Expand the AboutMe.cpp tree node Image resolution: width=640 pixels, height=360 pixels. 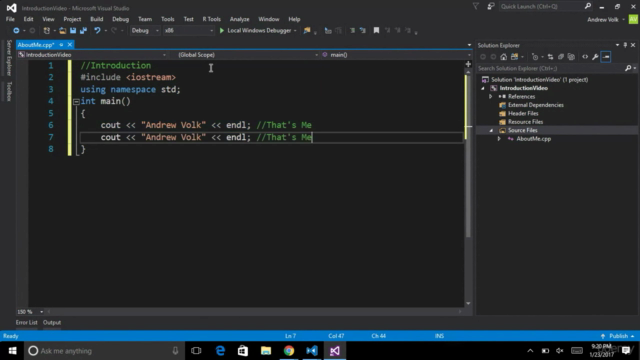(x=499, y=139)
